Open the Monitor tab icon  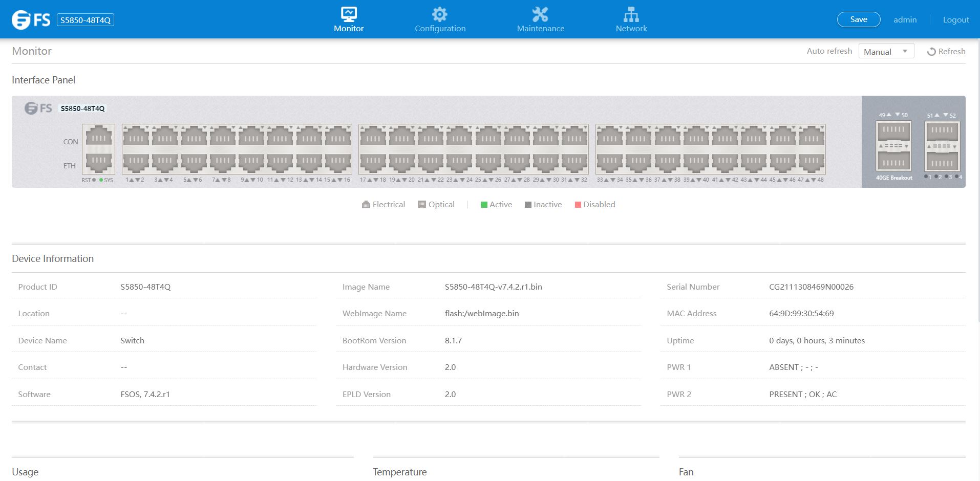pos(349,14)
